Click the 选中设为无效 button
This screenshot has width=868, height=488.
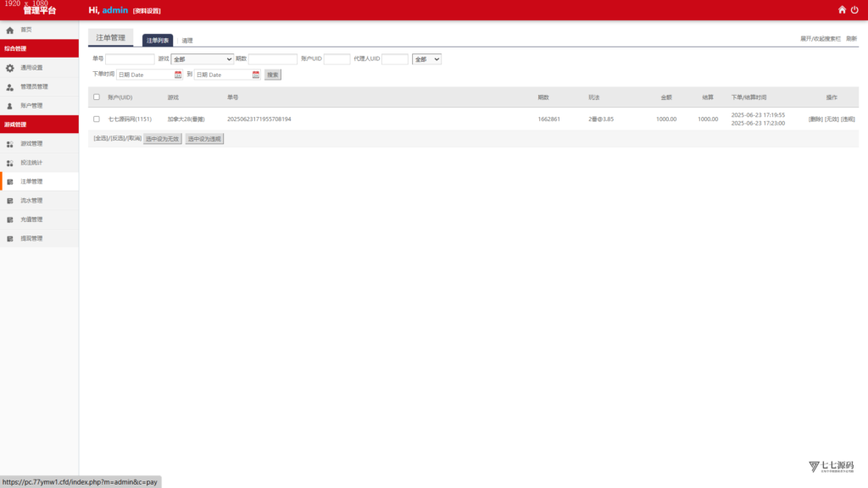[x=162, y=139]
